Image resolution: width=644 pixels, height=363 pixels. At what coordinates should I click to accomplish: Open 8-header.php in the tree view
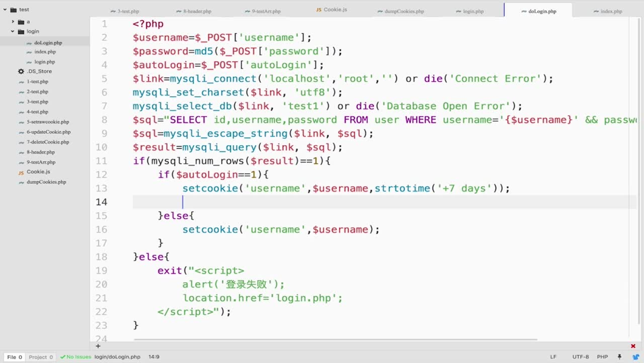pyautogui.click(x=41, y=152)
